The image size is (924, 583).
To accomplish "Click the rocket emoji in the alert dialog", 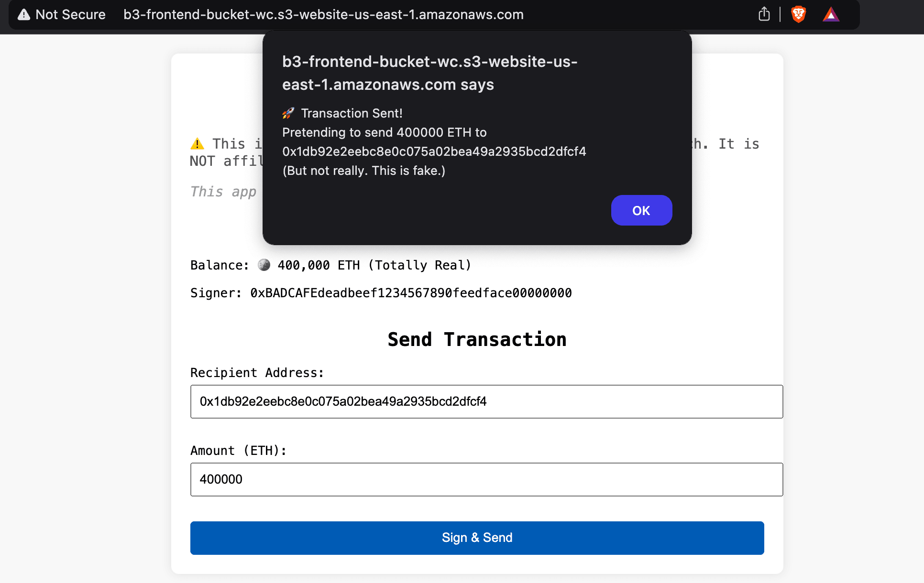I will point(288,113).
